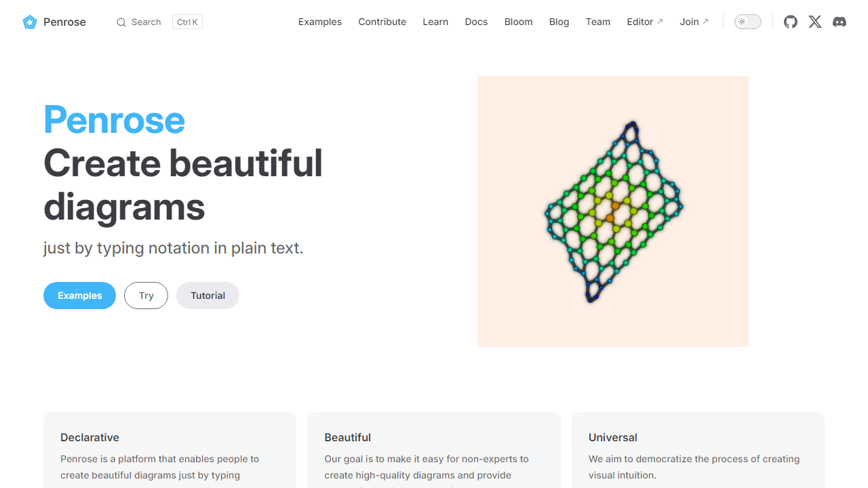Screen dimensions: 868x488
Task: Open the external Join link
Action: click(694, 22)
